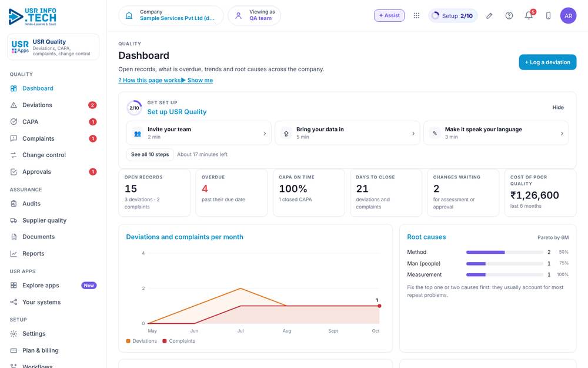
Task: Click the Approvals checkmark icon
Action: point(14,172)
